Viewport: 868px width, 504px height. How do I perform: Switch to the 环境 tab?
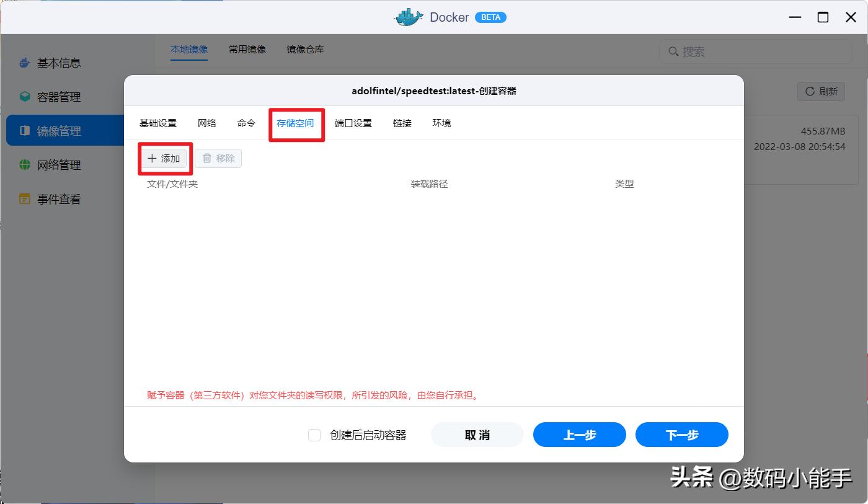pyautogui.click(x=441, y=123)
